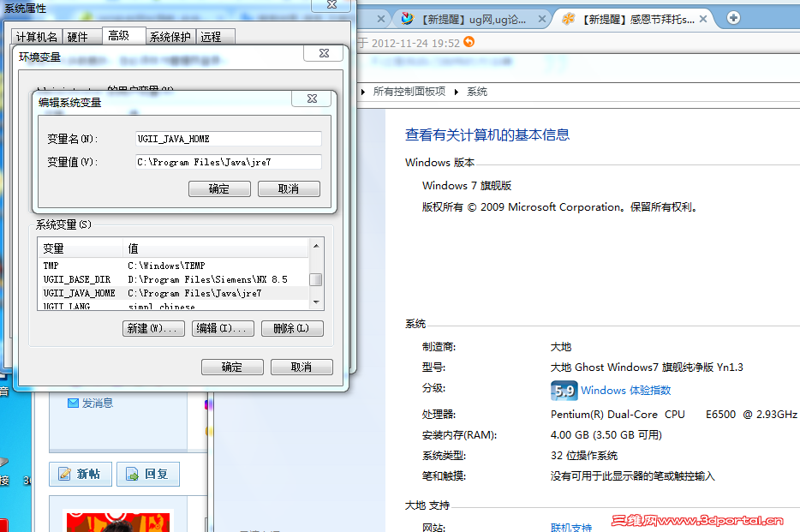Switch to the 计算机名 tab
This screenshot has width=800, height=532.
coord(37,37)
